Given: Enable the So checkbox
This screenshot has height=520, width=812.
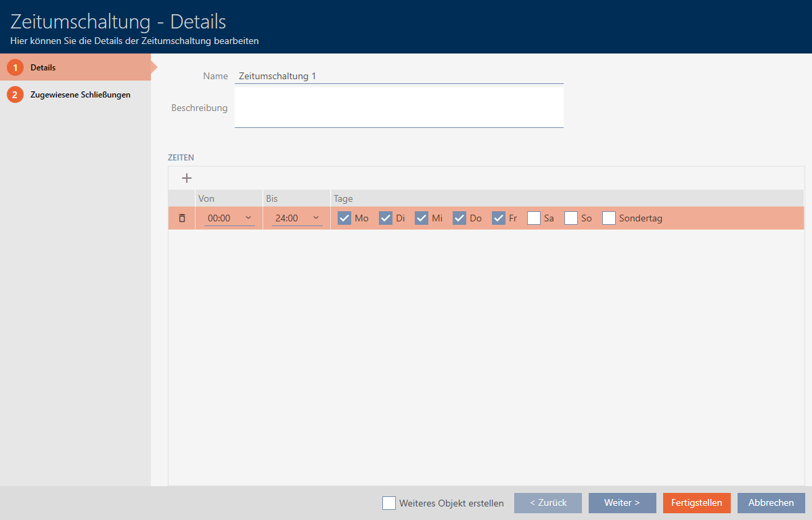Looking at the screenshot, I should pos(571,218).
